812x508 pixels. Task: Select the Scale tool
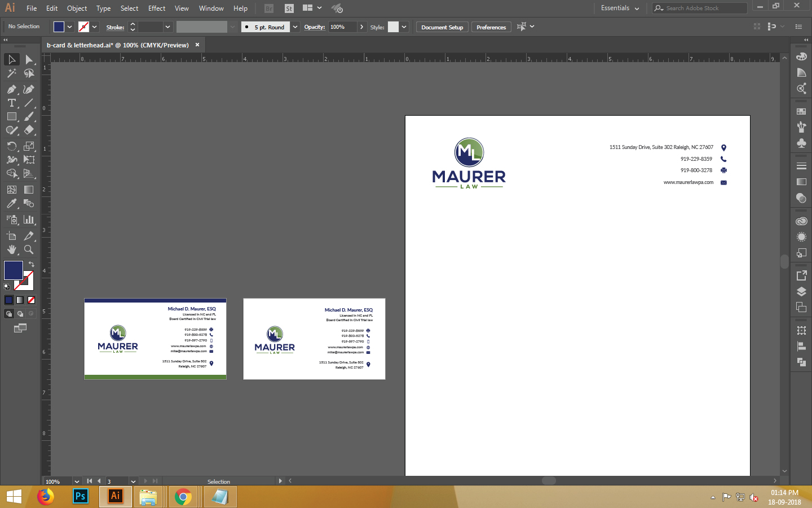(x=29, y=146)
